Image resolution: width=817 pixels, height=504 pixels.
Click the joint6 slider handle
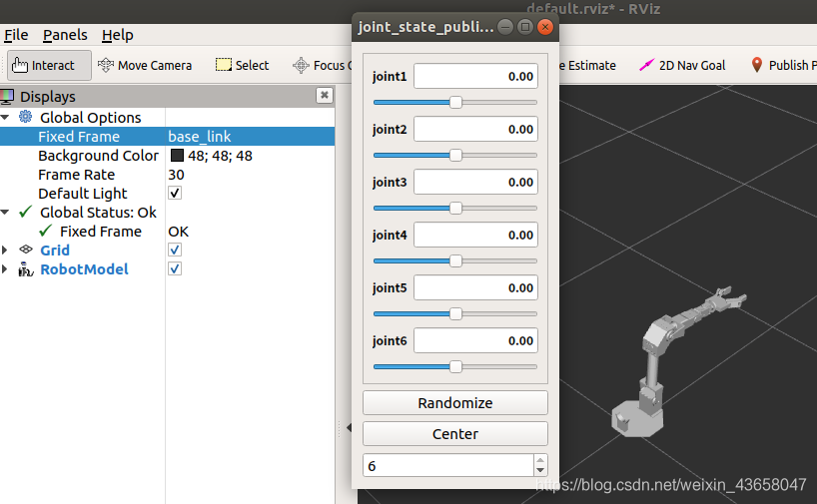tap(455, 366)
